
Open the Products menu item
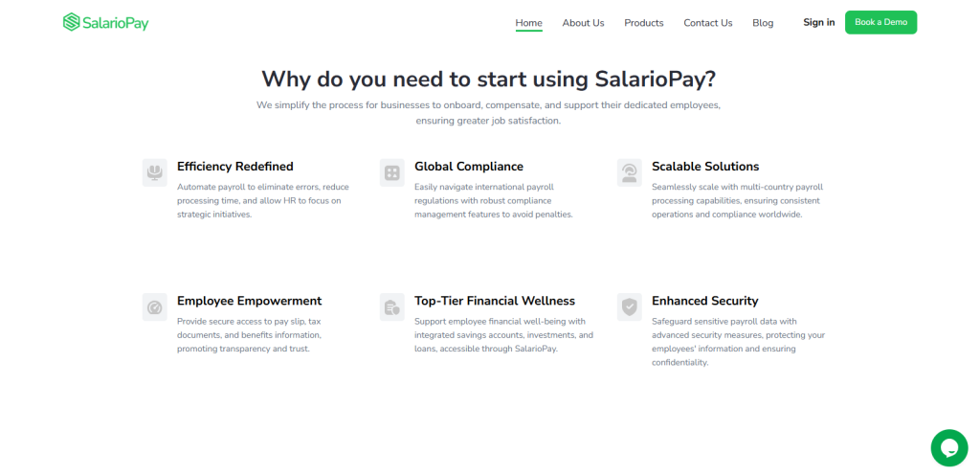click(644, 23)
